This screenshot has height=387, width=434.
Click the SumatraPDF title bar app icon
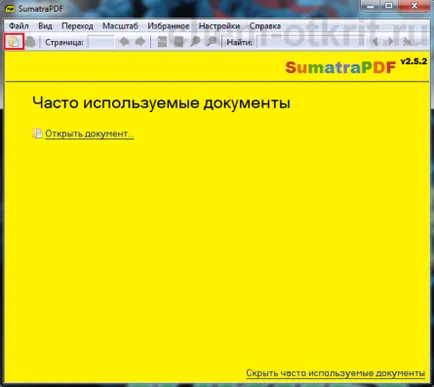click(x=10, y=8)
